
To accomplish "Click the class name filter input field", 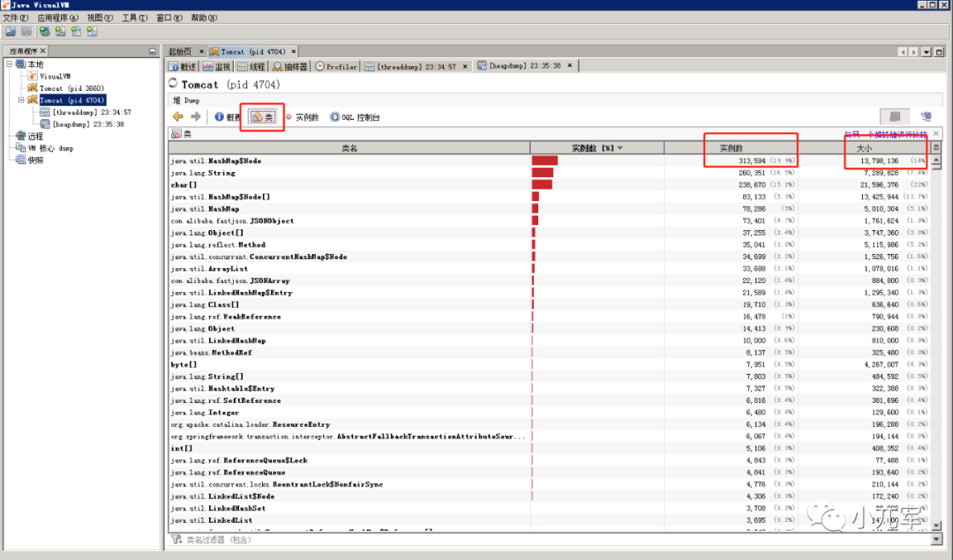I will pos(556,540).
